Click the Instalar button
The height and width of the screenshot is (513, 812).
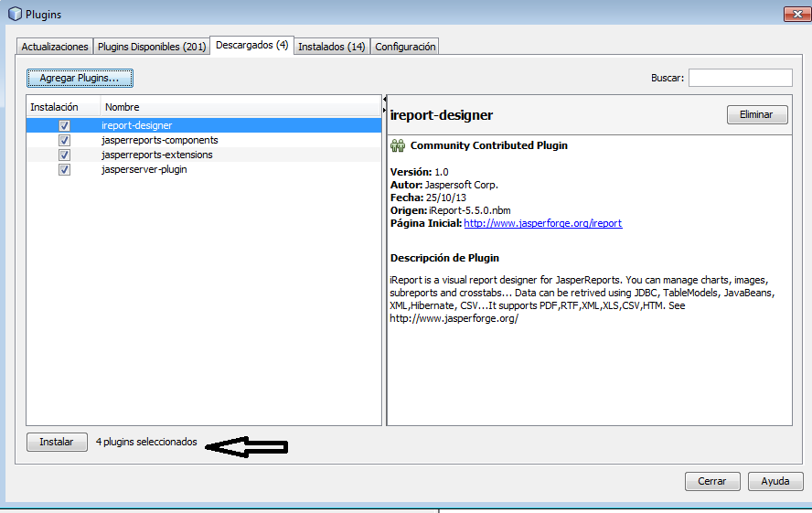[x=57, y=442]
